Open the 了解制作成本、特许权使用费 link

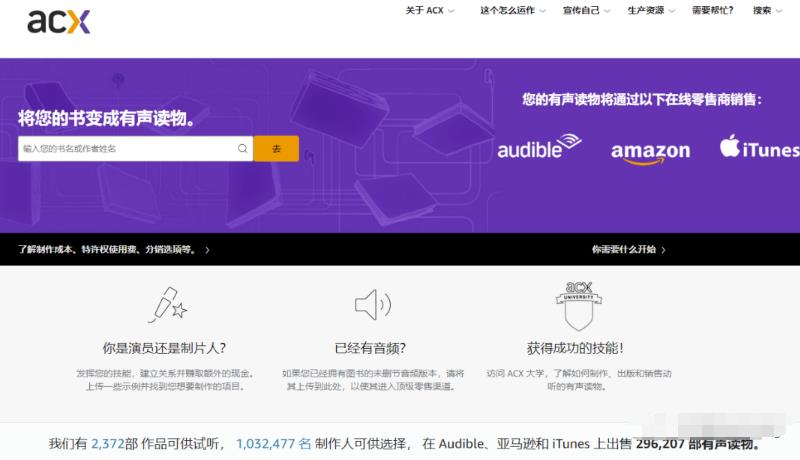click(x=113, y=250)
